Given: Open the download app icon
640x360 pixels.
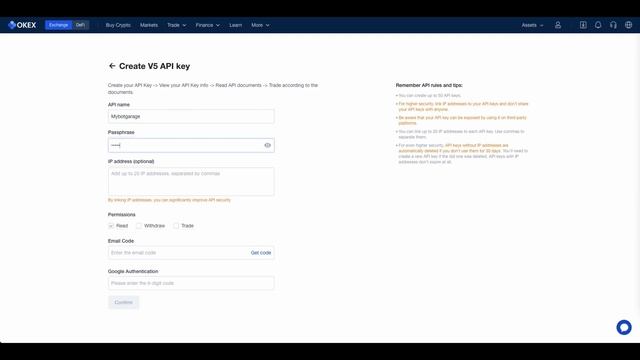Looking at the screenshot, I should tap(583, 25).
